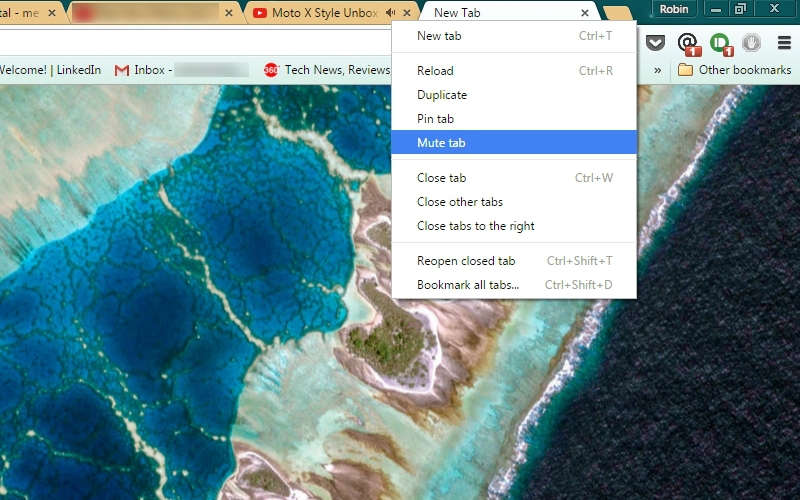The width and height of the screenshot is (800, 500).
Task: Open the LinkedIn bookmark link
Action: click(50, 70)
